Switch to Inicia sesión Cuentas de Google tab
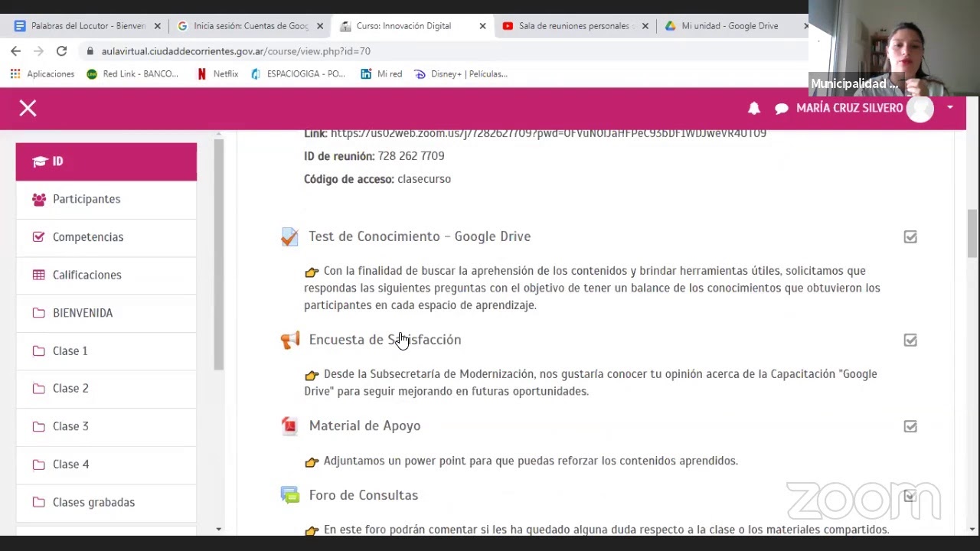 [x=251, y=26]
